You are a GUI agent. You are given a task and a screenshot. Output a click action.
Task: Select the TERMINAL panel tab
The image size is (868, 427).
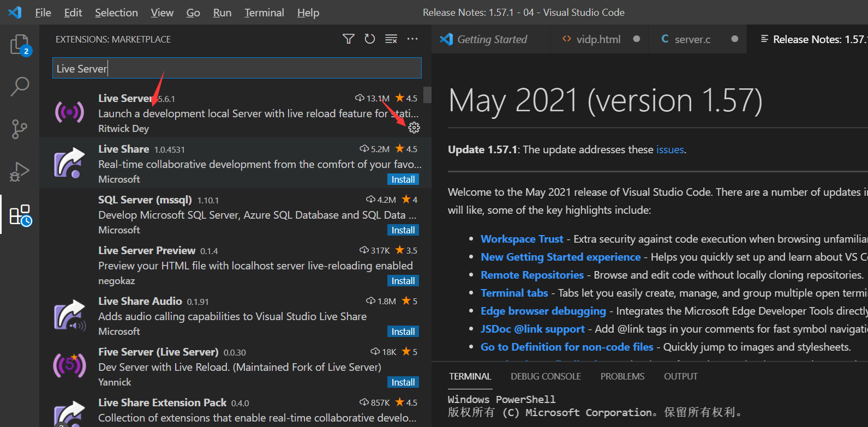[x=470, y=376]
